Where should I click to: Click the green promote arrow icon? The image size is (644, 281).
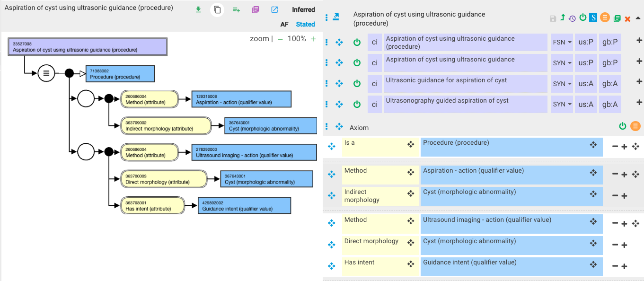[563, 18]
